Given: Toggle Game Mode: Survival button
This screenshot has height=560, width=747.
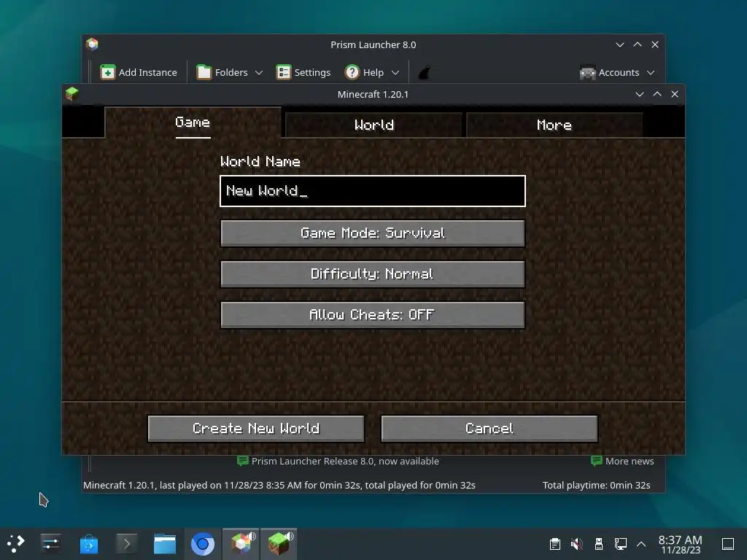Looking at the screenshot, I should coord(373,233).
